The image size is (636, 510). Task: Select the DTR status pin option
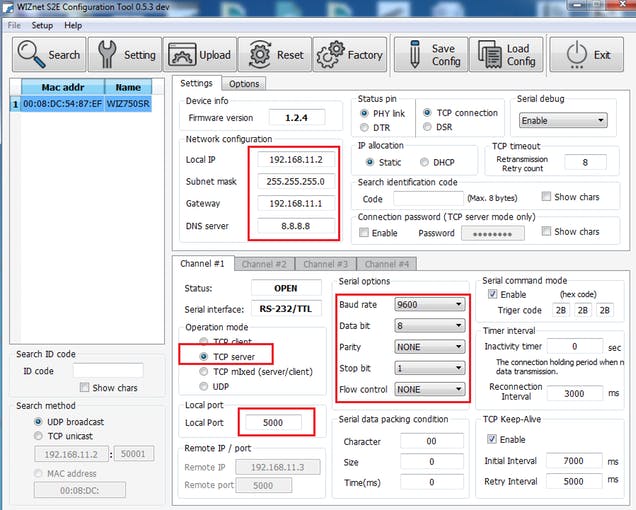[364, 127]
